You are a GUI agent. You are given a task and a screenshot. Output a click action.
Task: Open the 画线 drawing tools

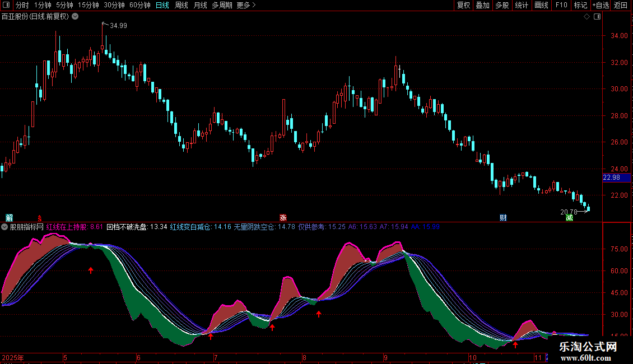click(x=541, y=6)
